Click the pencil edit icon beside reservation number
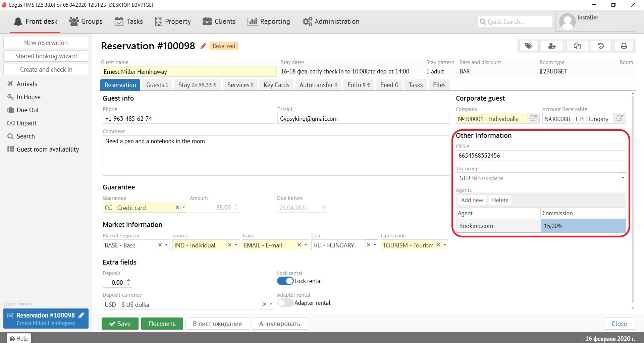The image size is (644, 343). pyautogui.click(x=203, y=46)
